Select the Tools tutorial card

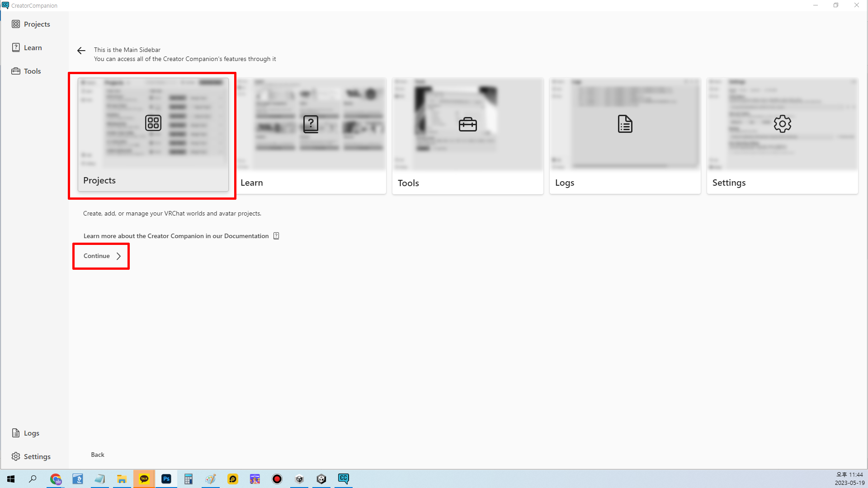point(467,136)
